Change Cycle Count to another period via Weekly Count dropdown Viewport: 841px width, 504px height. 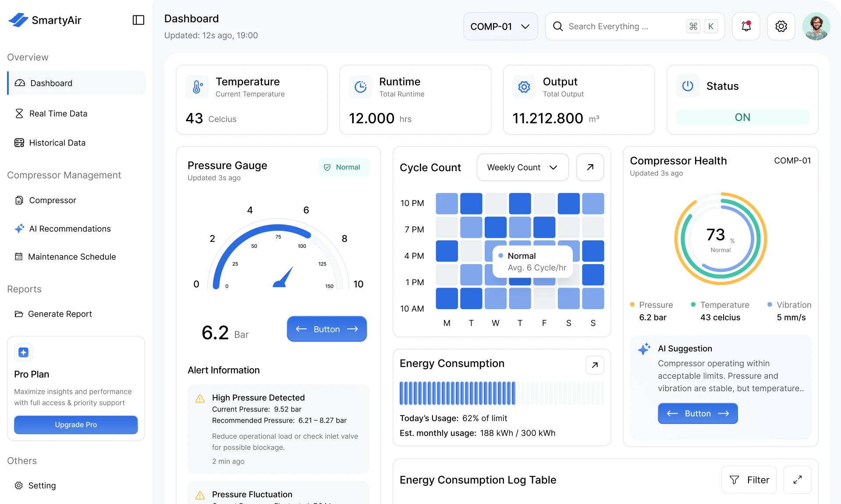pos(522,167)
